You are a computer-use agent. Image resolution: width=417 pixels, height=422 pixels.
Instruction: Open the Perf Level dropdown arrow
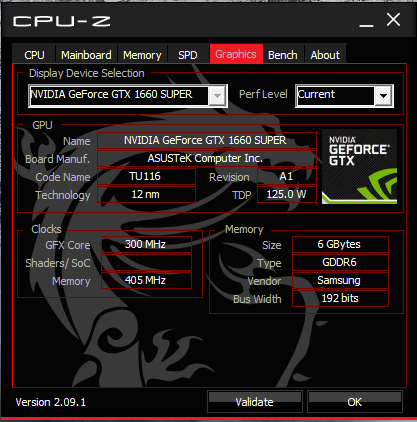click(x=383, y=96)
